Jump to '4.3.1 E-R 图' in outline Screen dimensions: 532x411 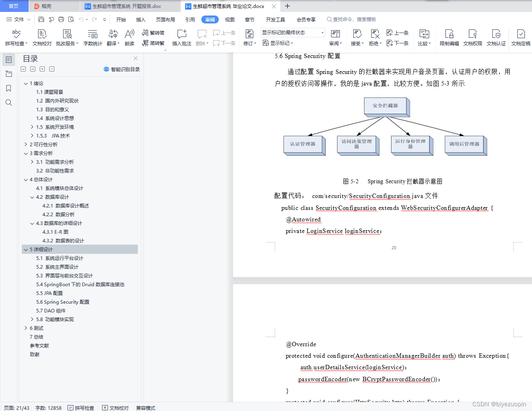56,232
